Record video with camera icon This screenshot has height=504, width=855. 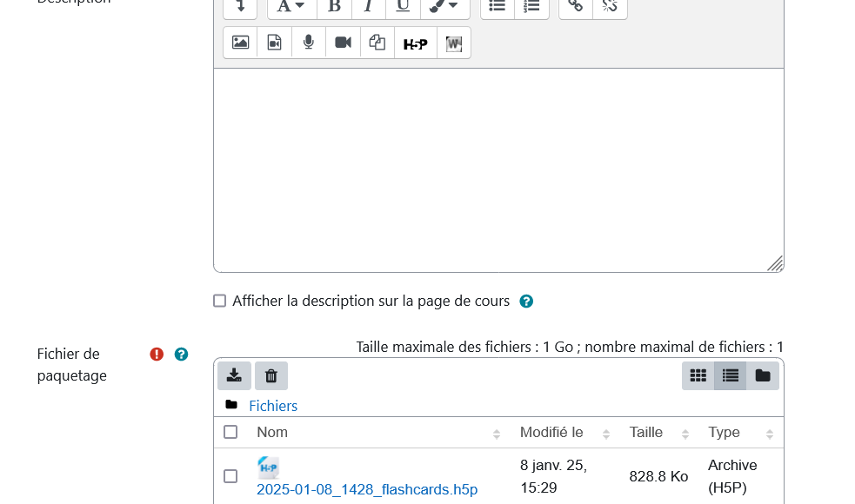pos(343,43)
